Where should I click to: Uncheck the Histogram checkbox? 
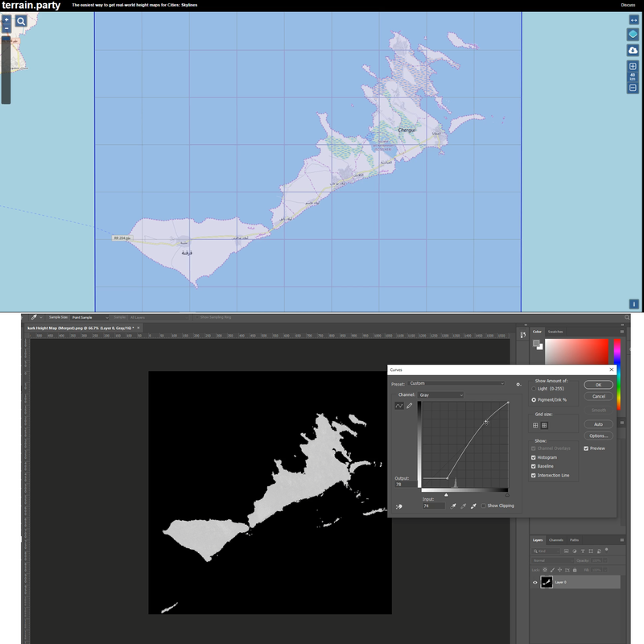tap(534, 457)
